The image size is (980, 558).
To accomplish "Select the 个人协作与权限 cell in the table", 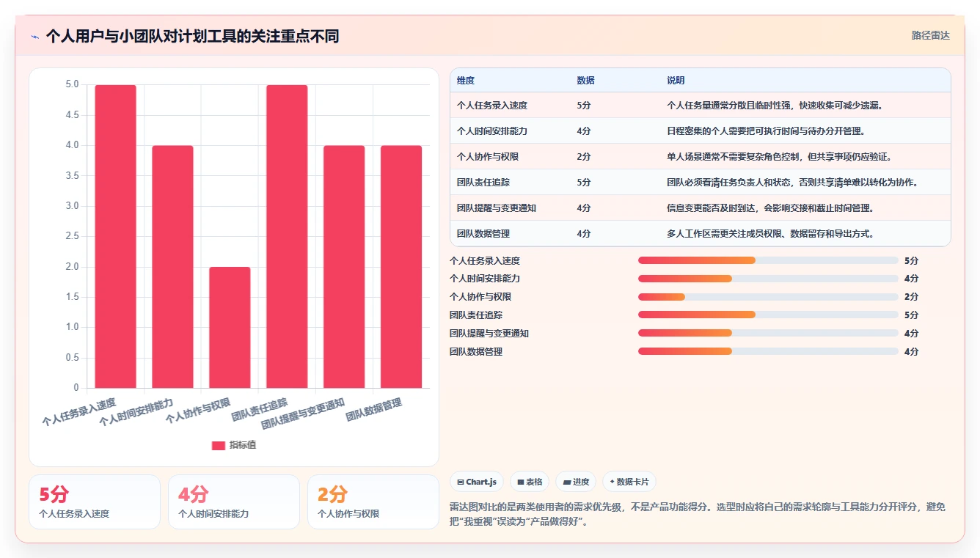I will 488,157.
